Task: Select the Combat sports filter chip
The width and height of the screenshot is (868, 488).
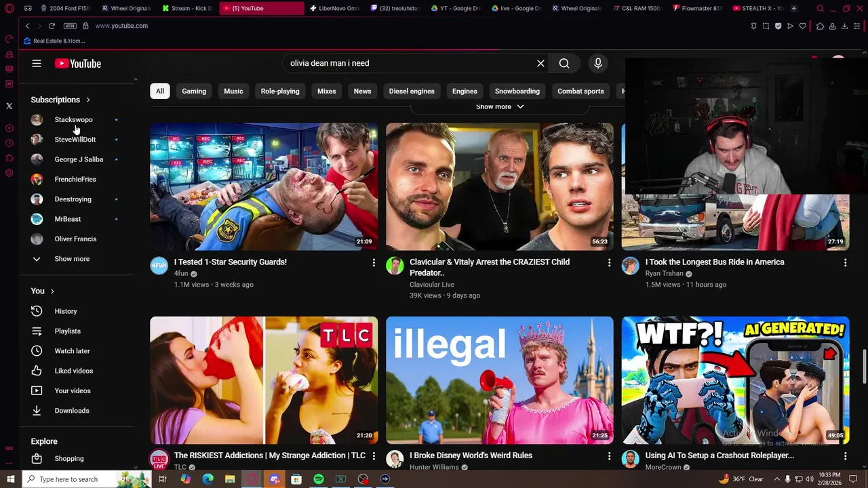Action: point(580,91)
